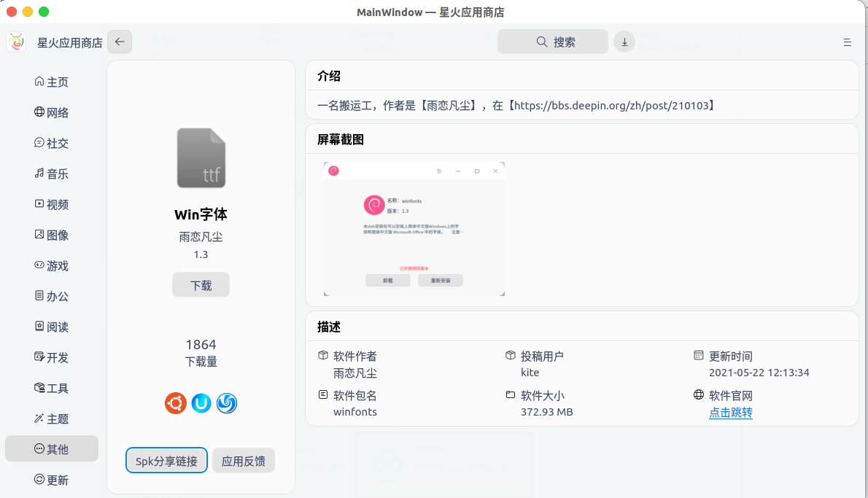Image resolution: width=868 pixels, height=498 pixels.
Task: Open the 更新 updates section
Action: point(51,481)
